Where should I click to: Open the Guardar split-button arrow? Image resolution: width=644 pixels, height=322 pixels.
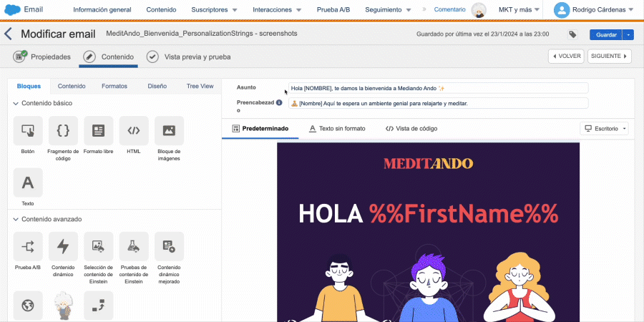(x=628, y=34)
